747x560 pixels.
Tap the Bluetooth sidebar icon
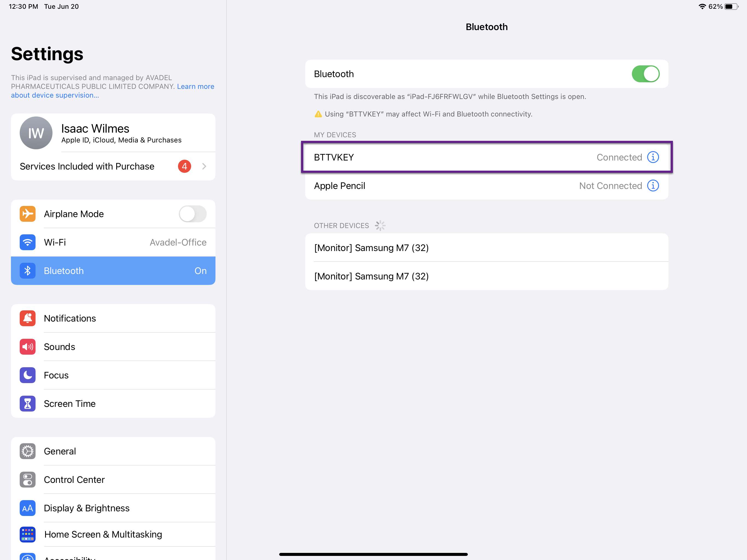(27, 270)
